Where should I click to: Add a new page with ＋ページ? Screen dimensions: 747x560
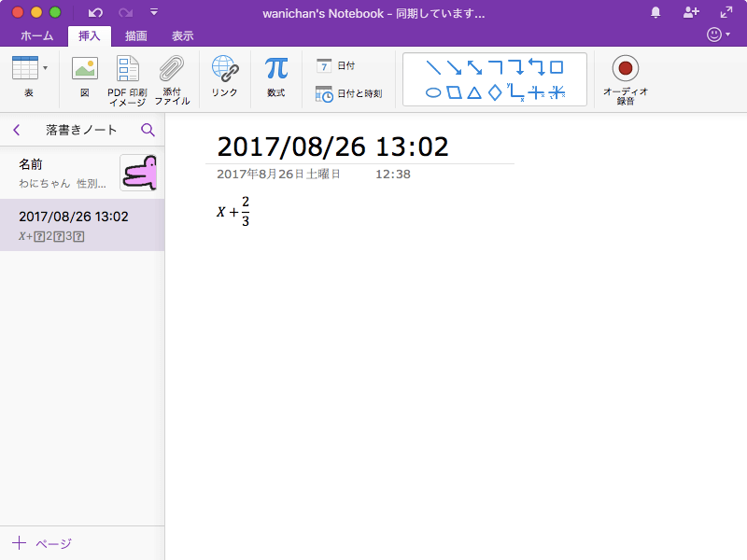[x=42, y=543]
